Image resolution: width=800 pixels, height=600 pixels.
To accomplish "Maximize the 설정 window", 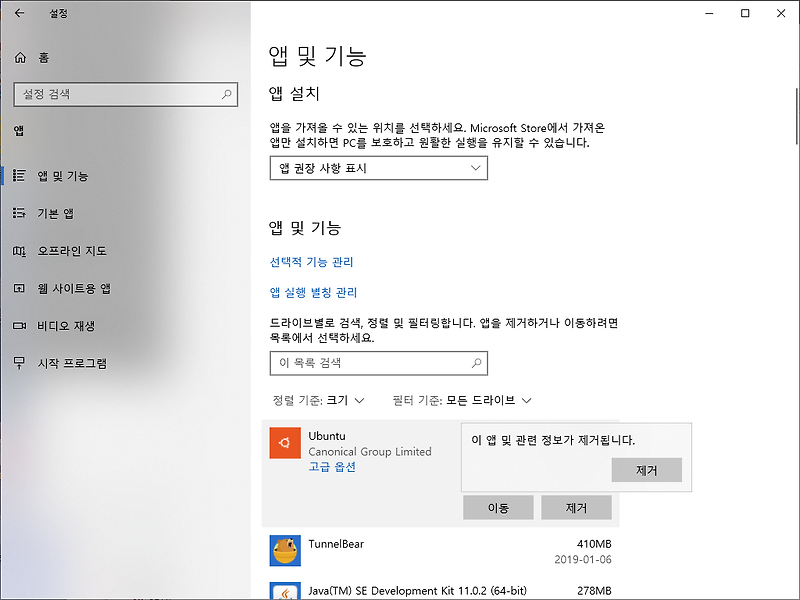I will pos(745,13).
